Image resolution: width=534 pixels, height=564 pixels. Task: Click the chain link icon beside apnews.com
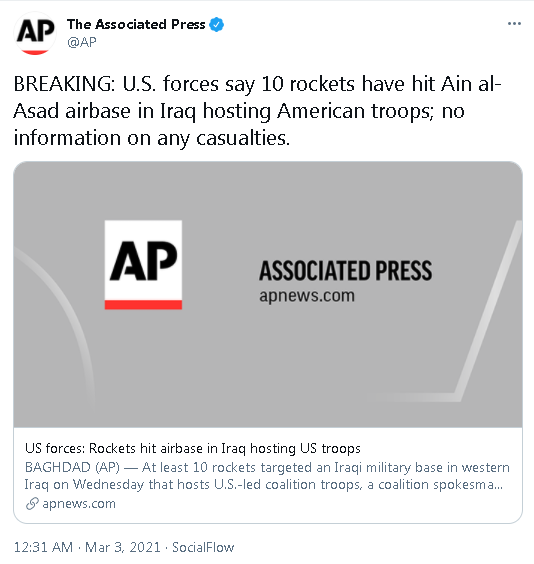point(32,504)
